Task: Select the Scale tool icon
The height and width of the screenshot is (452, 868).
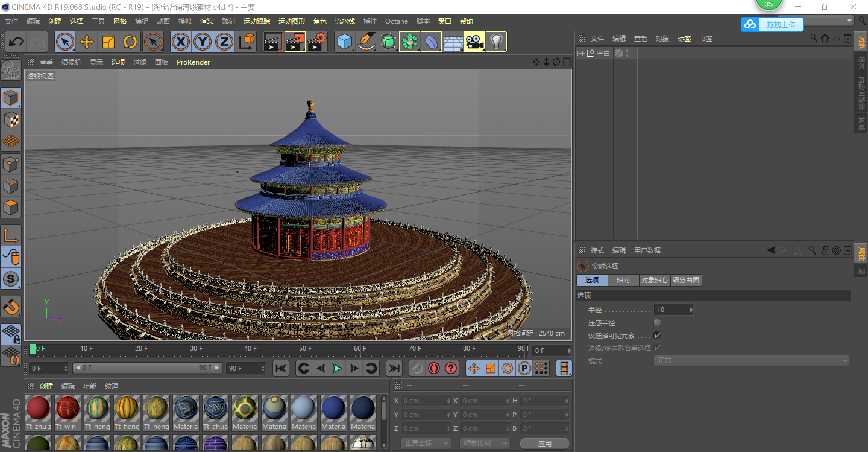Action: coord(108,42)
